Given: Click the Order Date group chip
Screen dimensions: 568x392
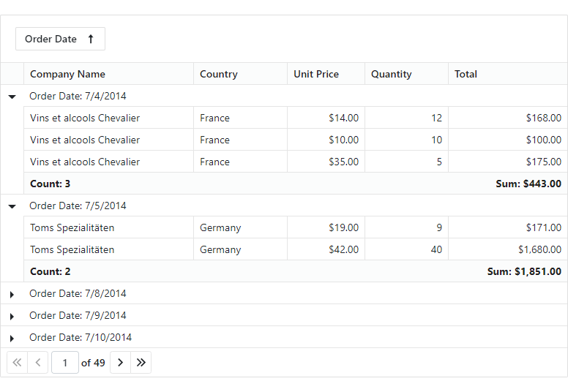Looking at the screenshot, I should click(51, 39).
